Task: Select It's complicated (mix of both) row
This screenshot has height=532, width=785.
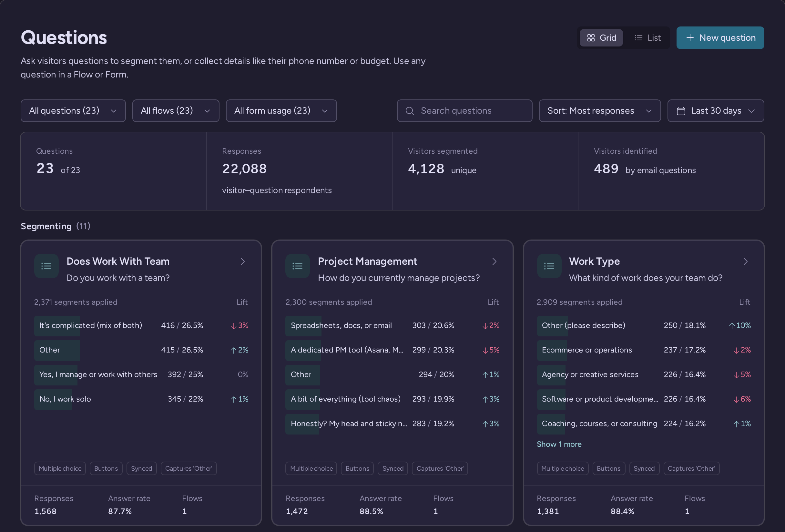Action: point(141,326)
